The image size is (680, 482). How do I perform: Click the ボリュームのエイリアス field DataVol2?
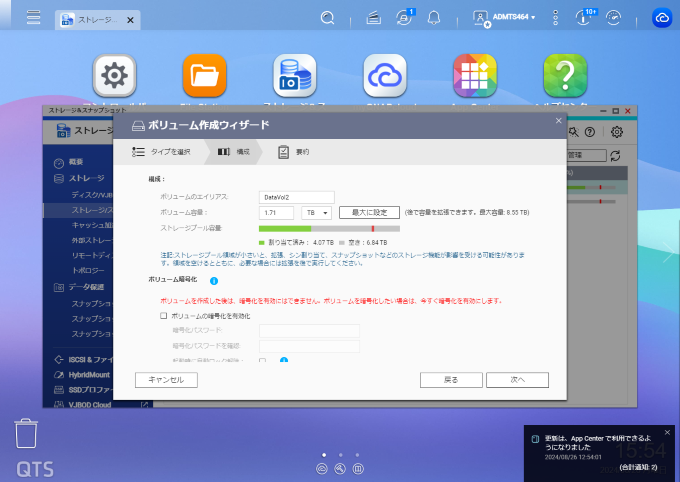[297, 197]
